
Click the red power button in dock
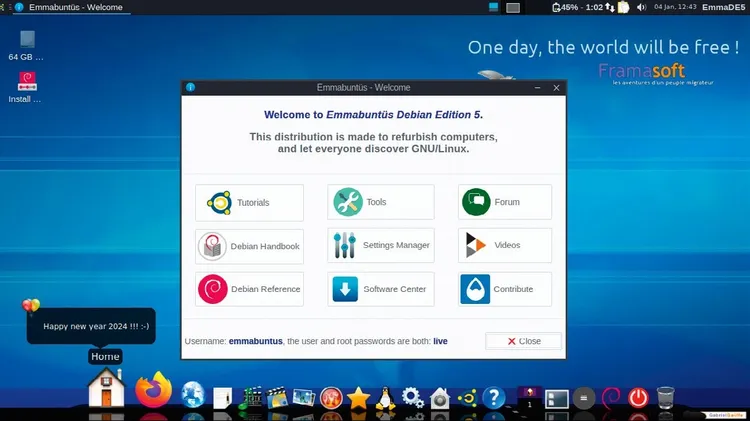point(638,398)
